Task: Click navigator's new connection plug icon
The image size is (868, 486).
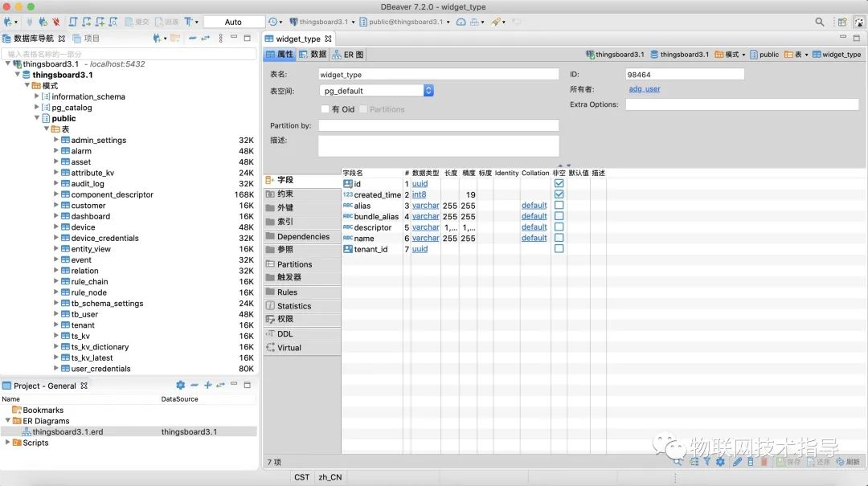Action: tap(158, 39)
